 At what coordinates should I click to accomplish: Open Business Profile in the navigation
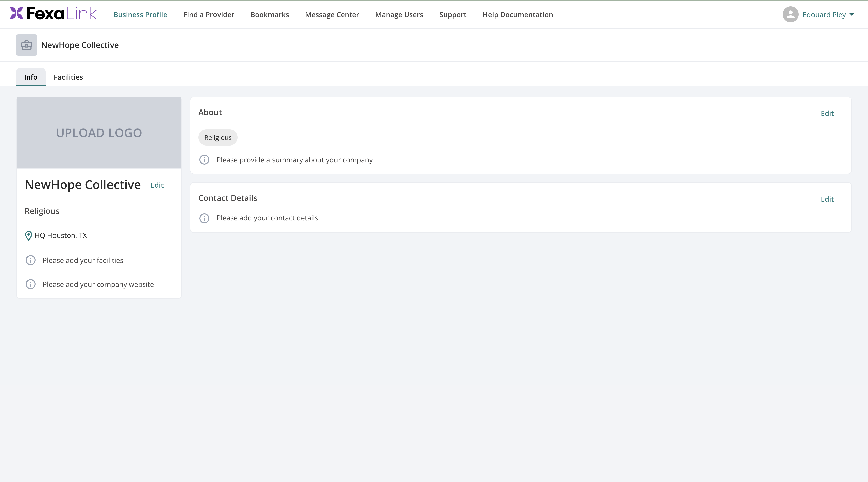pos(140,15)
